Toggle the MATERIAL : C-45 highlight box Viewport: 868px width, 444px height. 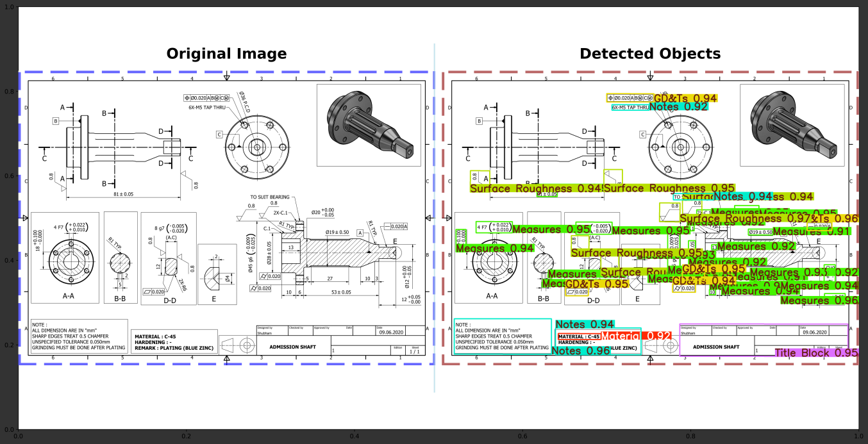coord(581,335)
